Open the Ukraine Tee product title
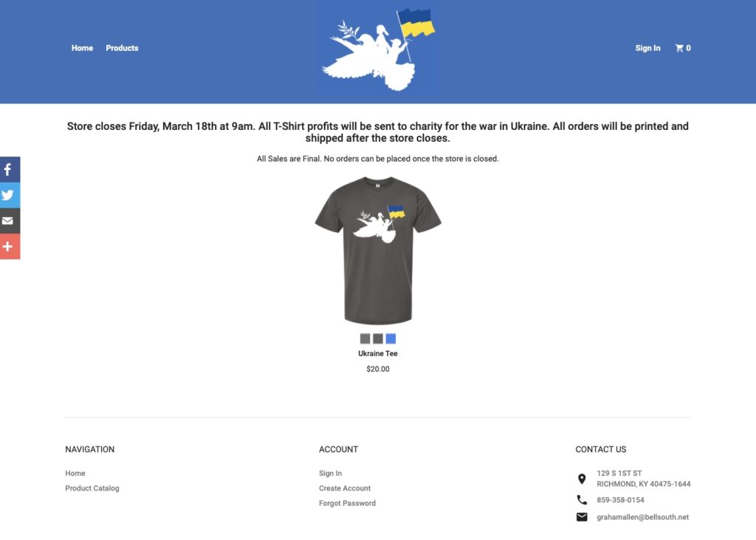 378,353
